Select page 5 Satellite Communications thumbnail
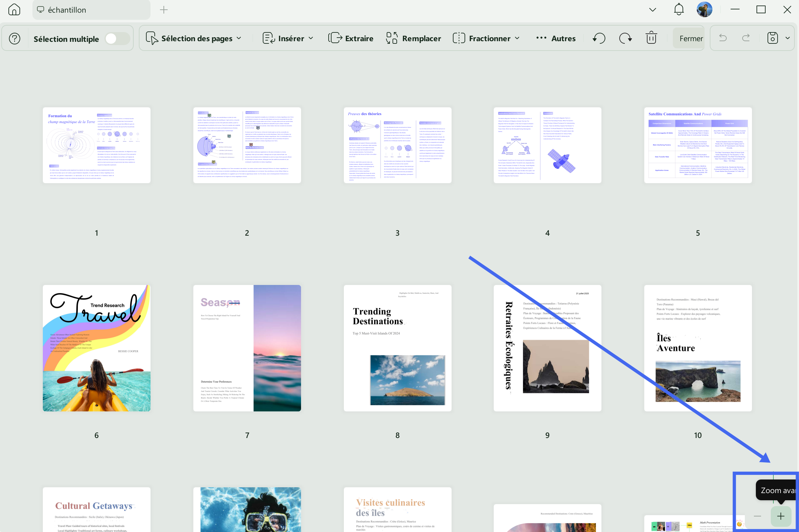The height and width of the screenshot is (532, 799). (x=698, y=145)
